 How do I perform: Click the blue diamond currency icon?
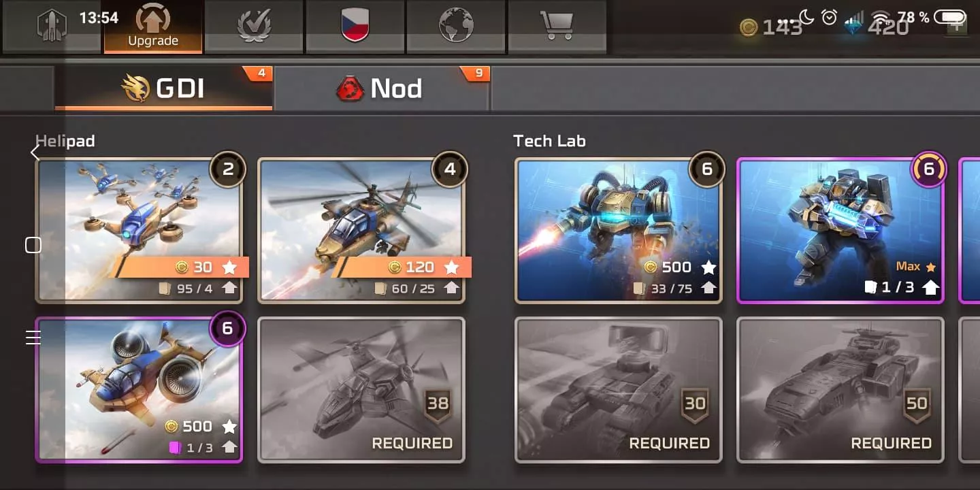coord(855,27)
